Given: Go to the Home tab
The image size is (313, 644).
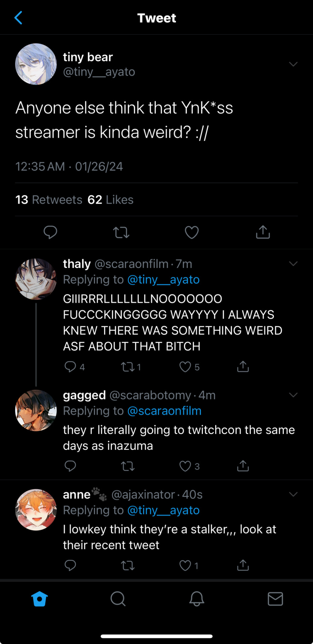Looking at the screenshot, I should [x=39, y=599].
